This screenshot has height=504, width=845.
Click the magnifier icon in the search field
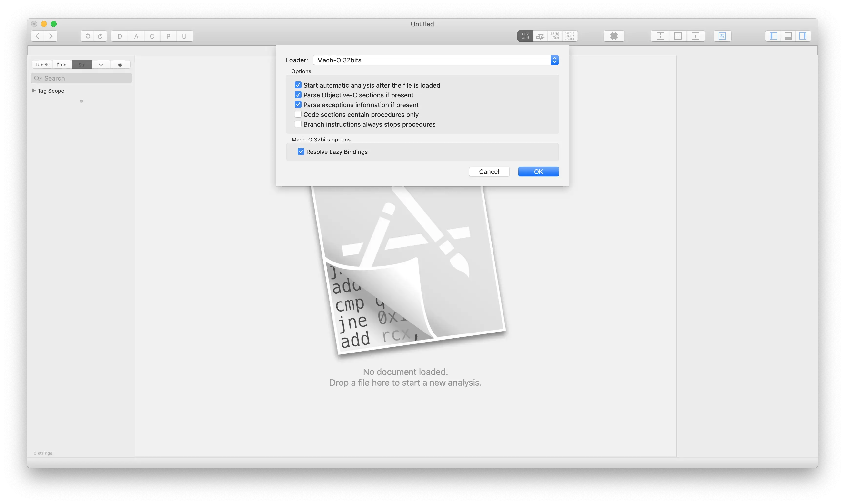click(37, 79)
